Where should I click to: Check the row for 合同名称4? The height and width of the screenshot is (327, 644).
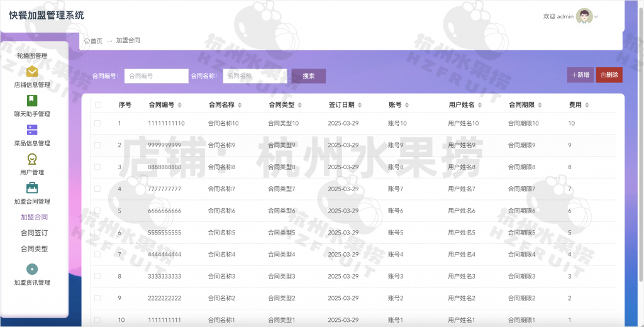(x=97, y=254)
